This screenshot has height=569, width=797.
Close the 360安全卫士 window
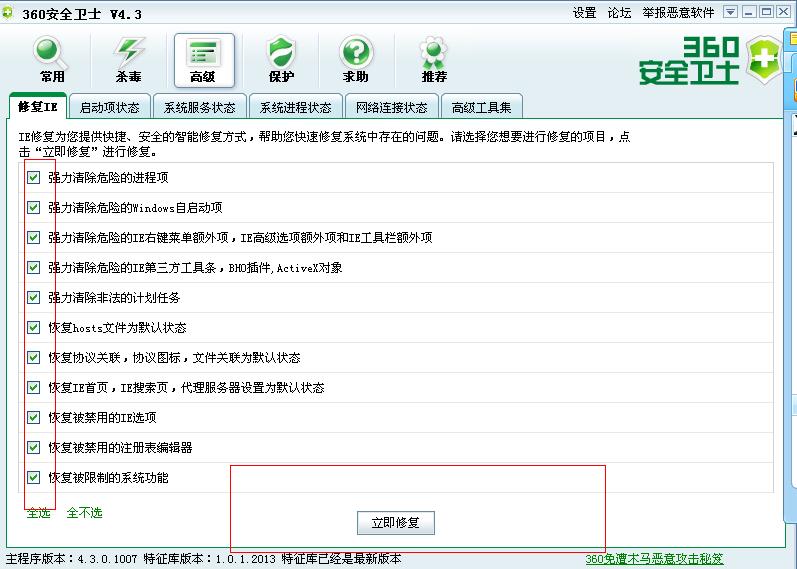784,12
